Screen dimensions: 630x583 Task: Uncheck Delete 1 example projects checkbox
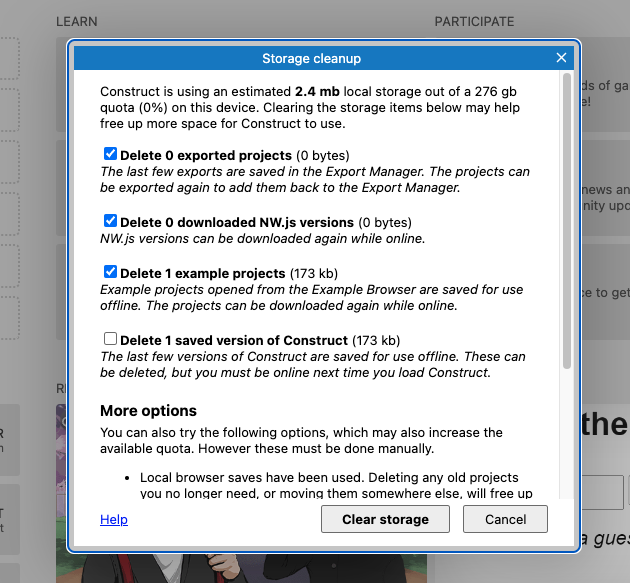(x=110, y=272)
